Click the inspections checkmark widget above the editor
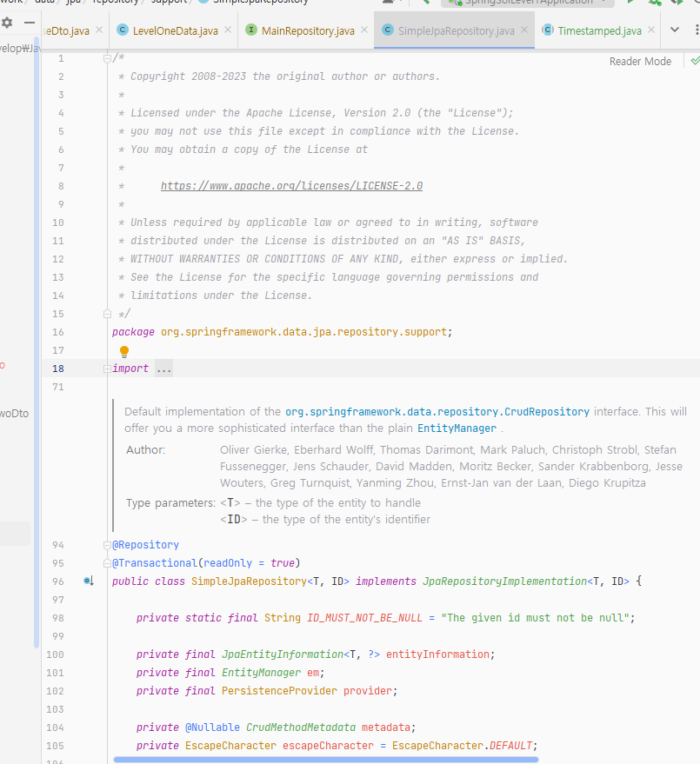The width and height of the screenshot is (700, 764). click(693, 61)
